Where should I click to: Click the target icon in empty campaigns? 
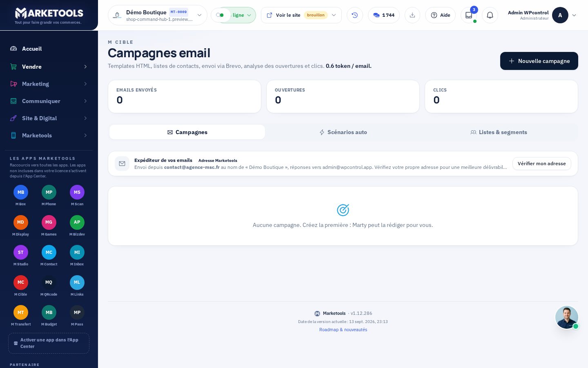tap(343, 210)
